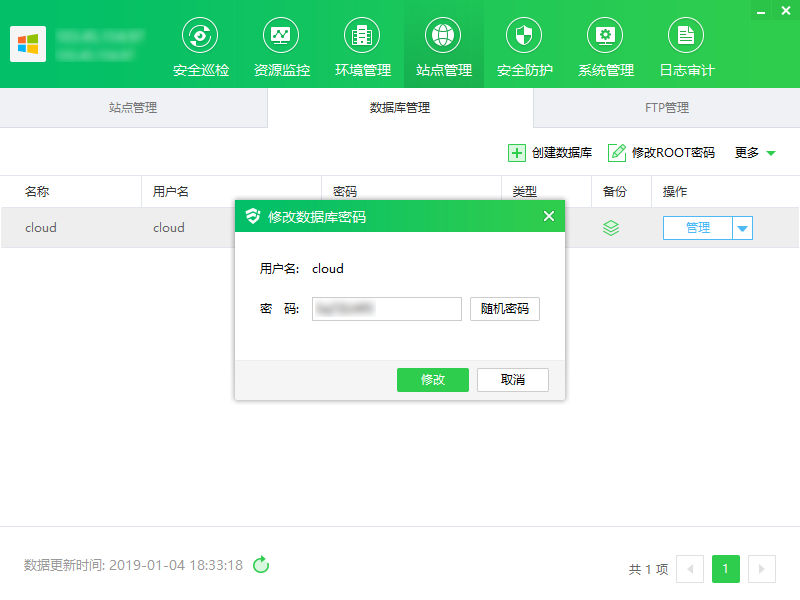Screen dimensions: 800x600
Task: Select the cloud name cell in table
Action: [x=41, y=228]
